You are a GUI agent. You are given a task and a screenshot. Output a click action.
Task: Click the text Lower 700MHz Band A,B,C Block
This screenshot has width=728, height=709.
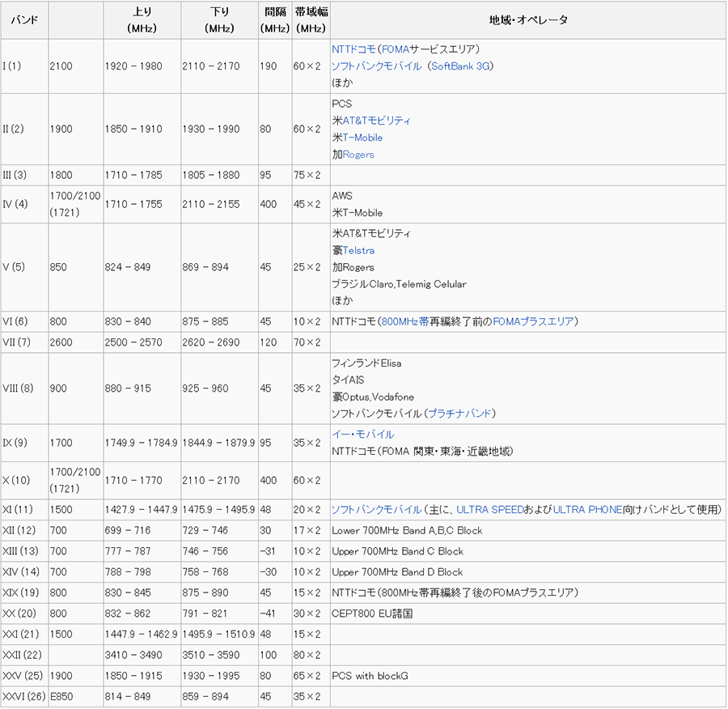pos(407,531)
